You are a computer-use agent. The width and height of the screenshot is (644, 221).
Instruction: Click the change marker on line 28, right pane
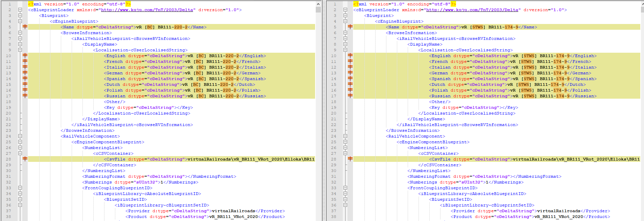(x=350, y=159)
